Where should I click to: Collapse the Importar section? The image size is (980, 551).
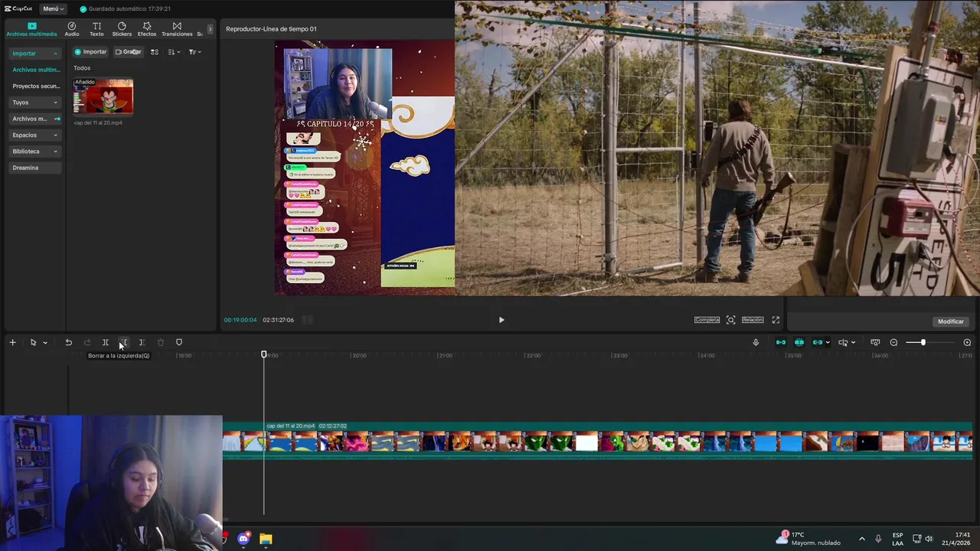tap(34, 54)
